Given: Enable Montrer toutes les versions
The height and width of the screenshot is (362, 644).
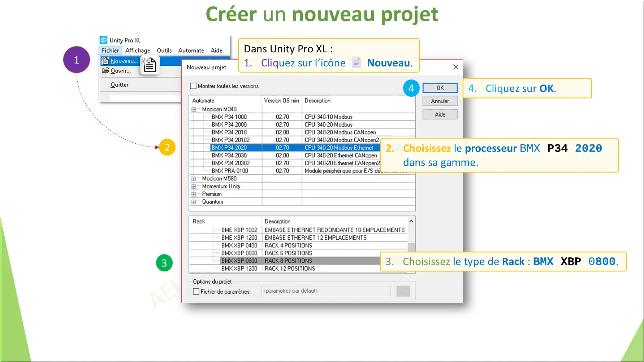Looking at the screenshot, I should (x=193, y=86).
